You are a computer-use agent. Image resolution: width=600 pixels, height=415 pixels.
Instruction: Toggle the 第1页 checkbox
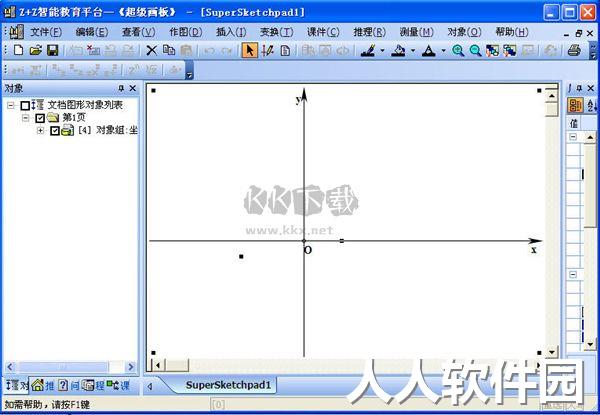click(x=40, y=118)
